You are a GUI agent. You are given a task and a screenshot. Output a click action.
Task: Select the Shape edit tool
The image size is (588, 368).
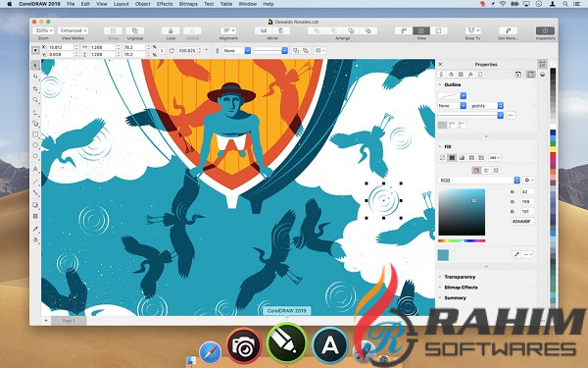click(x=35, y=77)
